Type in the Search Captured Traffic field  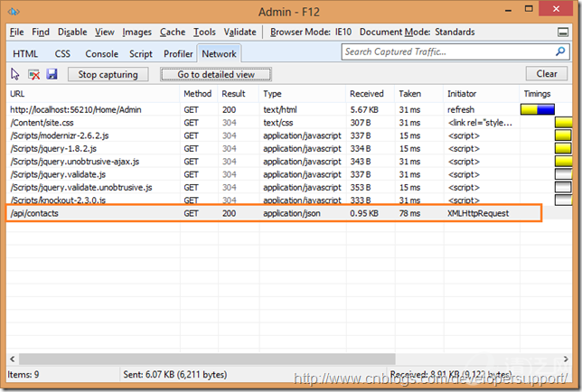click(447, 51)
